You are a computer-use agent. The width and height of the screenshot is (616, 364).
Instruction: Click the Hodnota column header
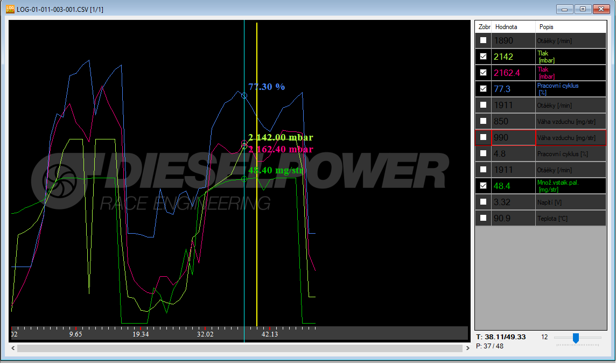pyautogui.click(x=514, y=27)
